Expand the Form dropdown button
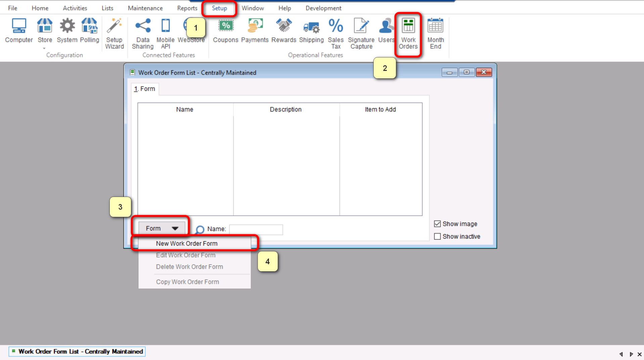644x360 pixels. 162,229
